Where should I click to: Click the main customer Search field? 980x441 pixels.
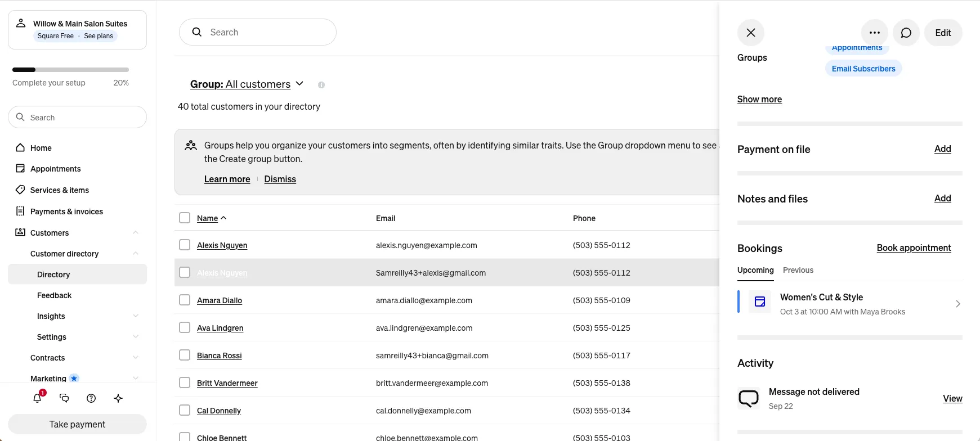tap(258, 32)
